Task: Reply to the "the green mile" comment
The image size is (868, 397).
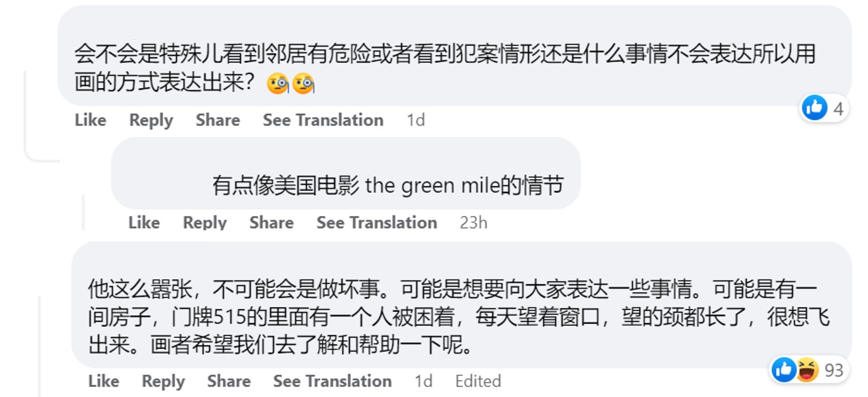Action: pos(204,223)
